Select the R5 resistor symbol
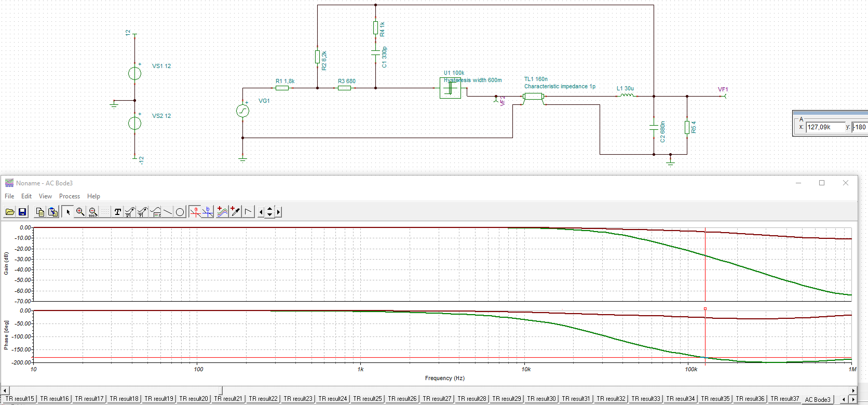 point(687,127)
